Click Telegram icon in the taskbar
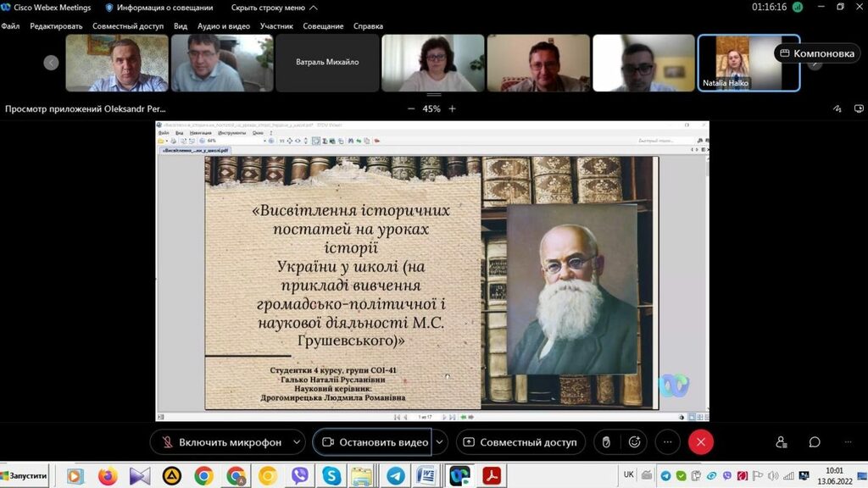 tap(665, 475)
